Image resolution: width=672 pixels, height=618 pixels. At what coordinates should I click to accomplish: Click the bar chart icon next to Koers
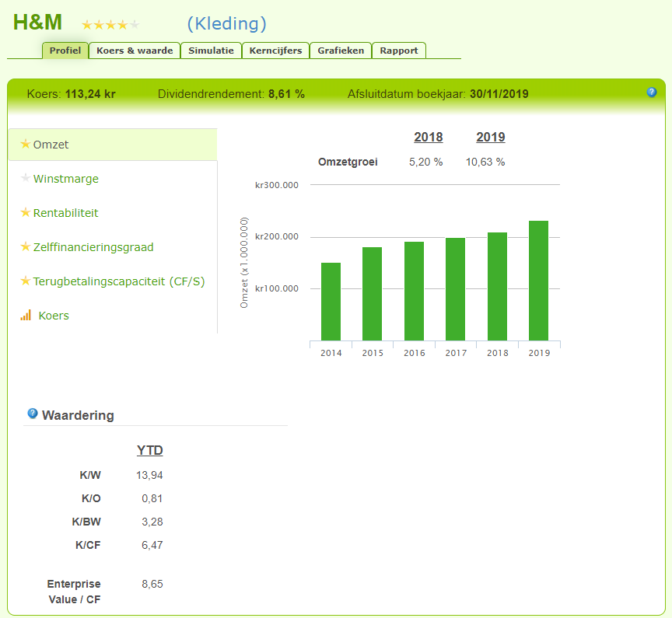(26, 315)
